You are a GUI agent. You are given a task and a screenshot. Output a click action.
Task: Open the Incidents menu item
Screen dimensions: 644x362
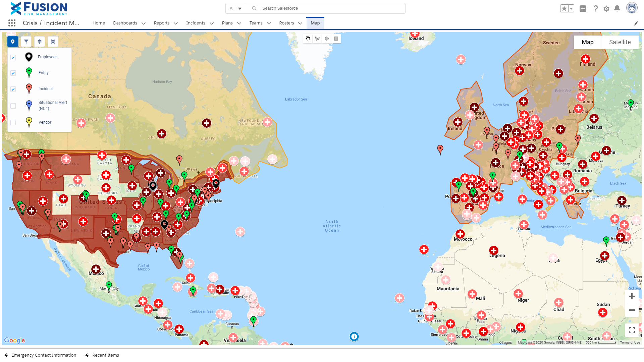tap(196, 23)
